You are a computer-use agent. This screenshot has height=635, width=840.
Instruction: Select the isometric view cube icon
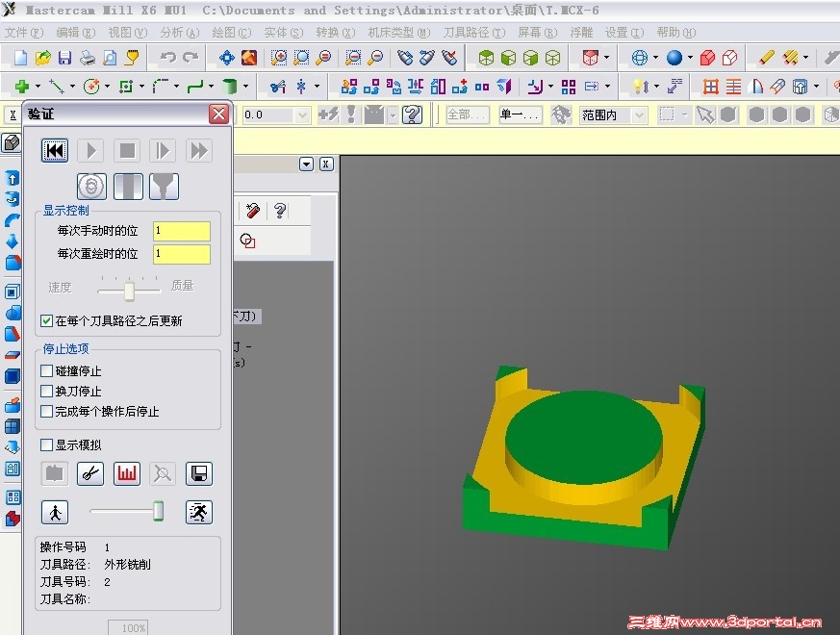pos(486,58)
